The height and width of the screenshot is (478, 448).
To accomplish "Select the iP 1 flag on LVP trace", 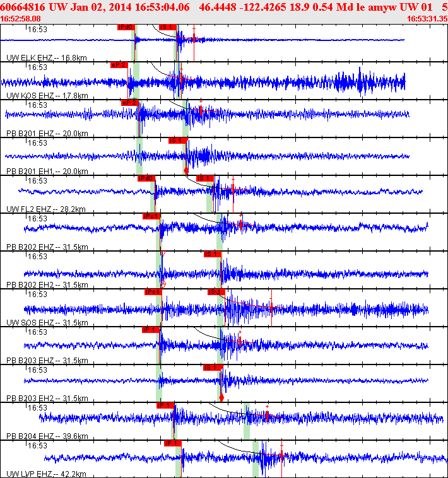I will [173, 443].
